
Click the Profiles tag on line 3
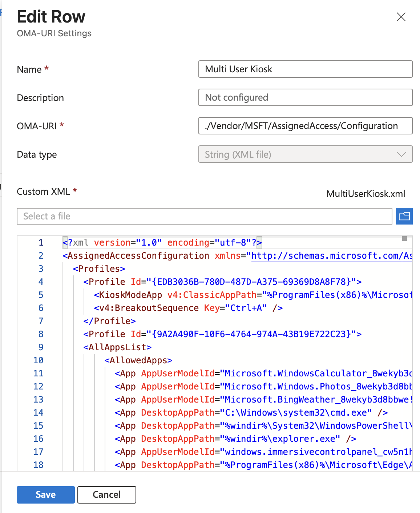(99, 269)
